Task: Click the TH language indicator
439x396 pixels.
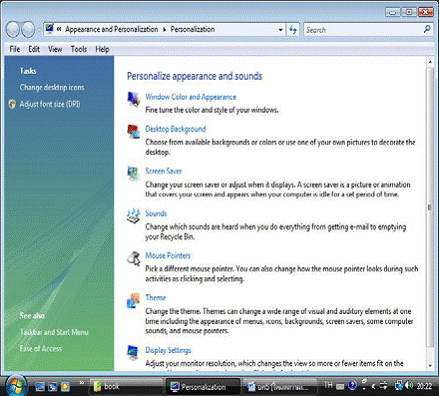Action: point(328,385)
